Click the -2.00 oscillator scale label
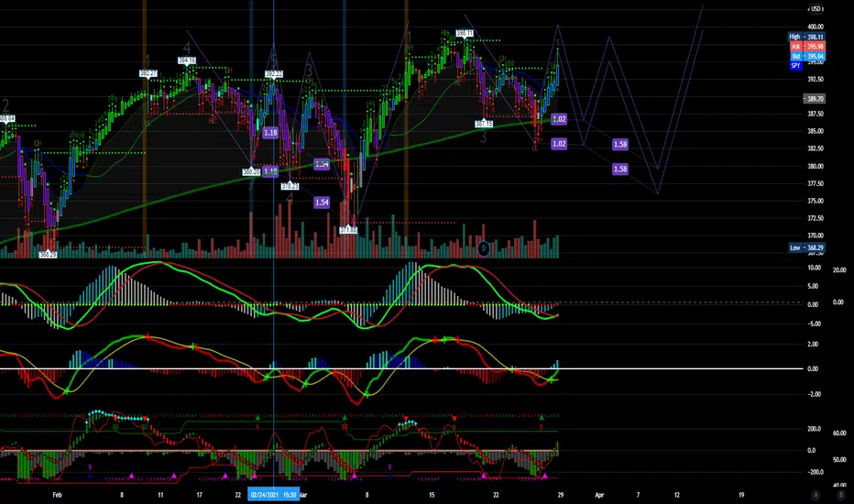This screenshot has height=504, width=854. click(813, 394)
